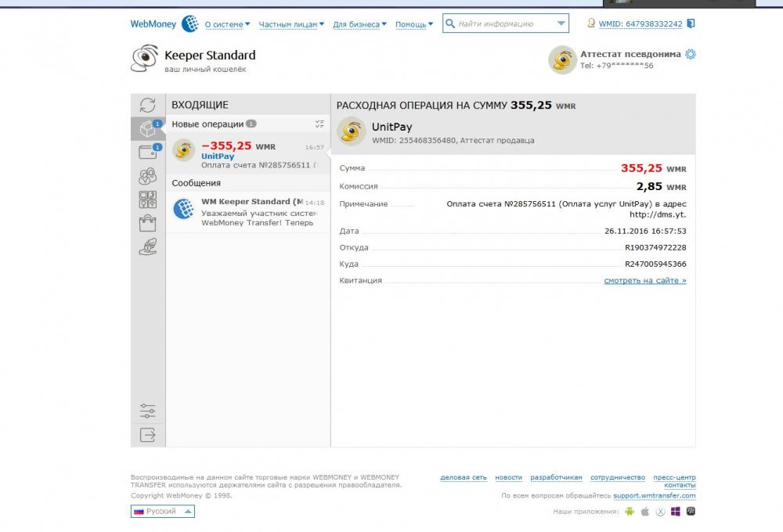Screen dimensions: 783x532
Task: Expand the Частным лицам dropdown menu
Action: 290,24
